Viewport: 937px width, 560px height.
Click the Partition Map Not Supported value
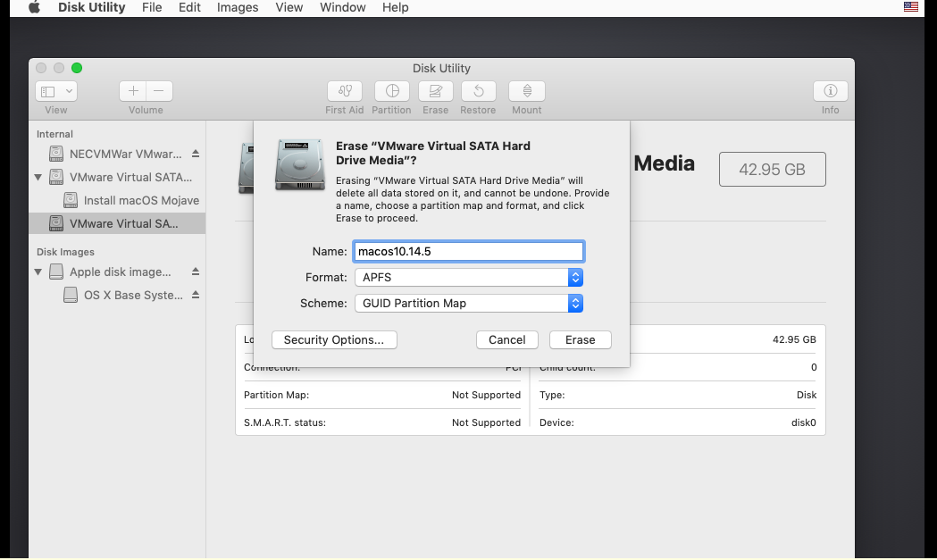[x=486, y=395]
